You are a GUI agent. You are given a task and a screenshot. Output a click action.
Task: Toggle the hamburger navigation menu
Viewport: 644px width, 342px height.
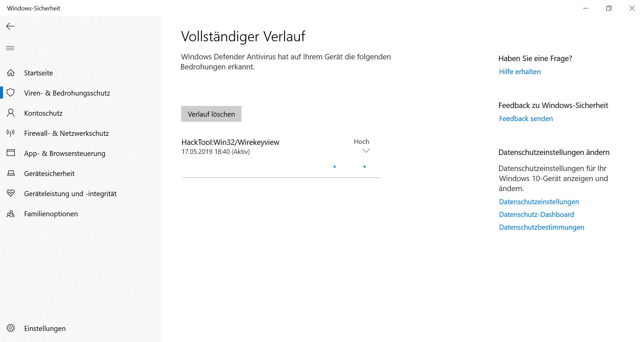click(x=10, y=48)
